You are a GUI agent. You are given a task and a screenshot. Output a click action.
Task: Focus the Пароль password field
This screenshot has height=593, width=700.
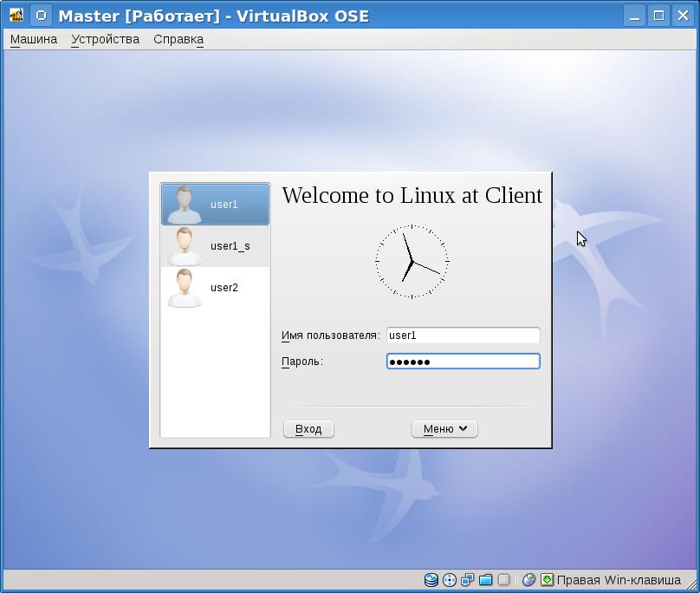click(x=463, y=362)
